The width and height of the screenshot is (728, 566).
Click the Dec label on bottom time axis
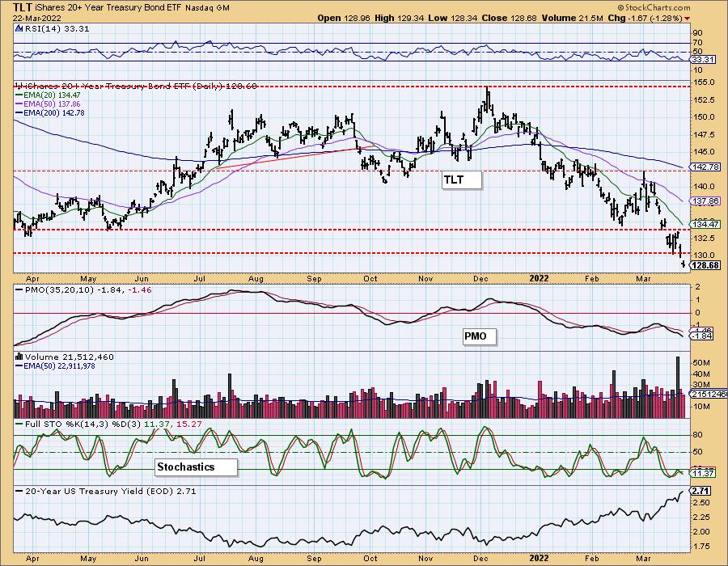click(480, 558)
